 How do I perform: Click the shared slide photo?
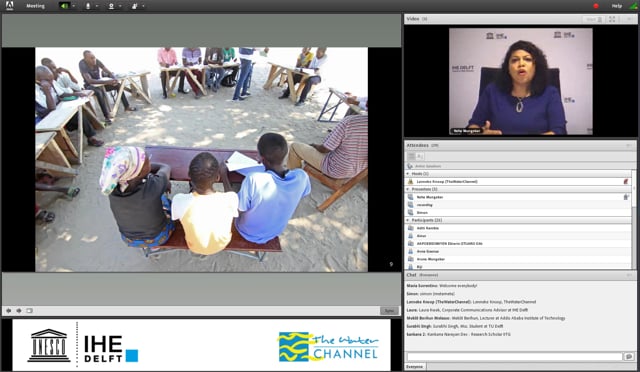point(201,159)
